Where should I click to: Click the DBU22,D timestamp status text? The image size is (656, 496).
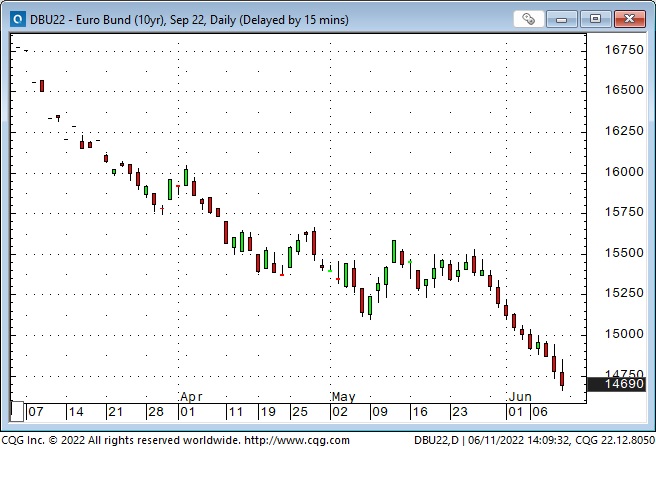534,440
